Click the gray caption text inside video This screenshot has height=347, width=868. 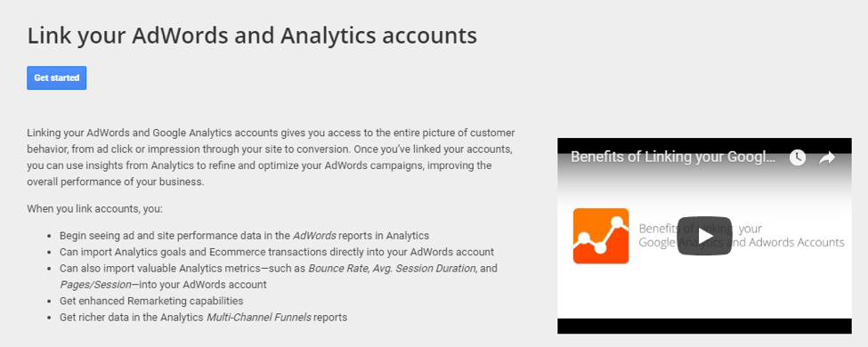point(742,235)
